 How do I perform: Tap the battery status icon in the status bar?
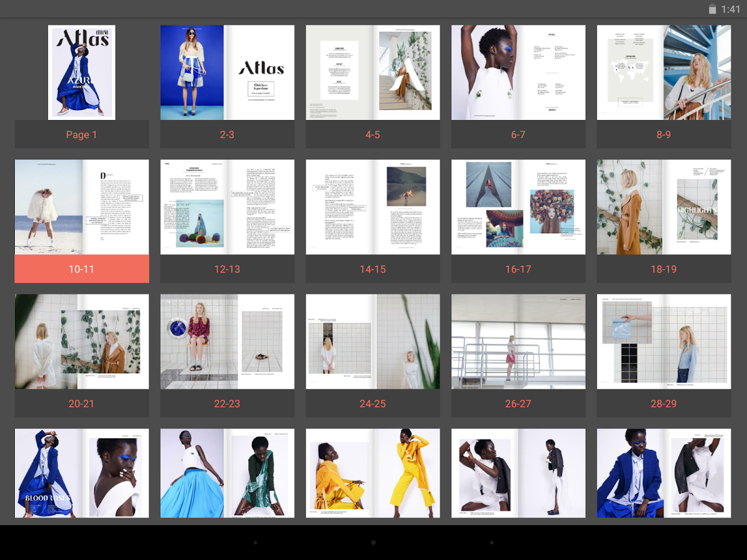click(x=712, y=9)
